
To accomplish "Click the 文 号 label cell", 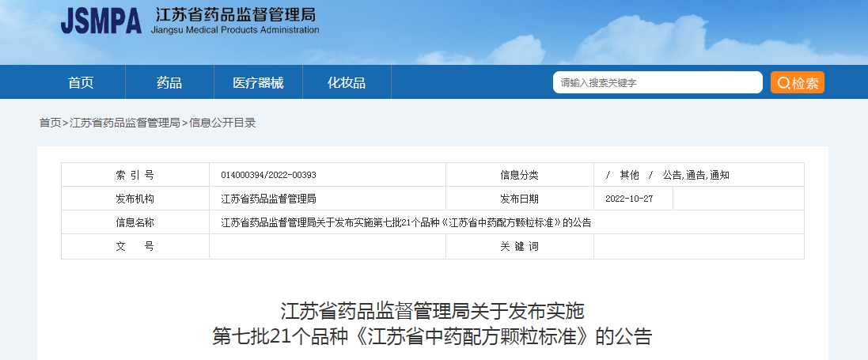I will pos(135,246).
